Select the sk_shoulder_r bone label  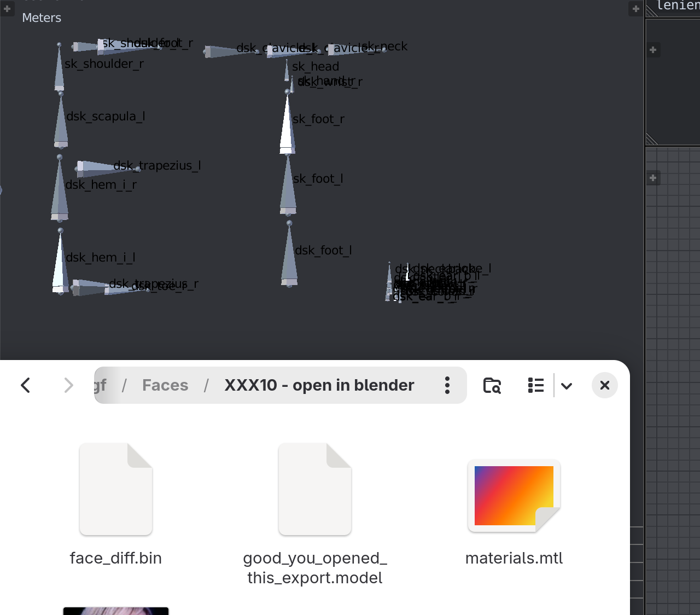coord(104,64)
